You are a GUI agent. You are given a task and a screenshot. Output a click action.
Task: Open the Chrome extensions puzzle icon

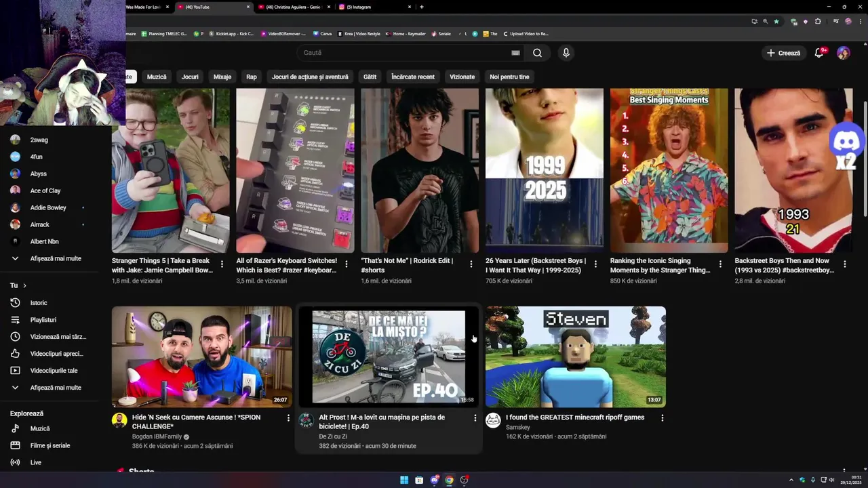(818, 21)
